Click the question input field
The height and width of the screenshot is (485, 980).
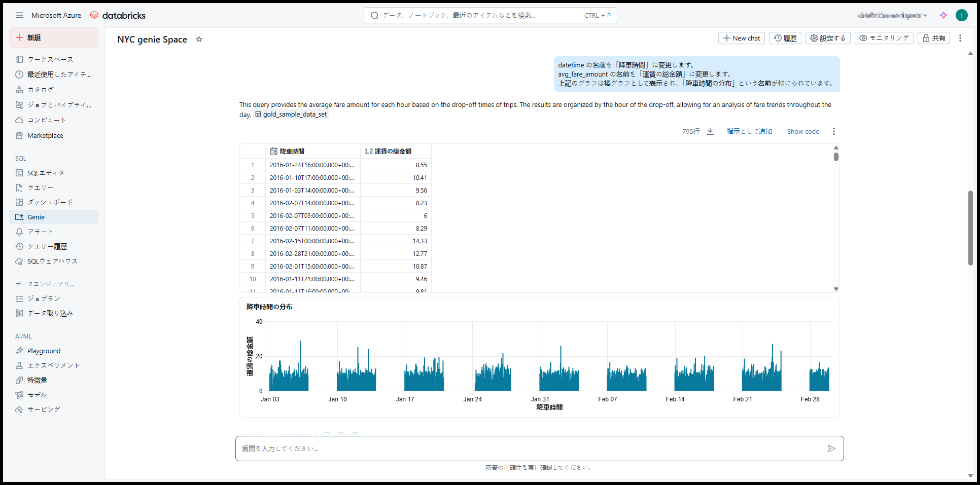pos(528,449)
